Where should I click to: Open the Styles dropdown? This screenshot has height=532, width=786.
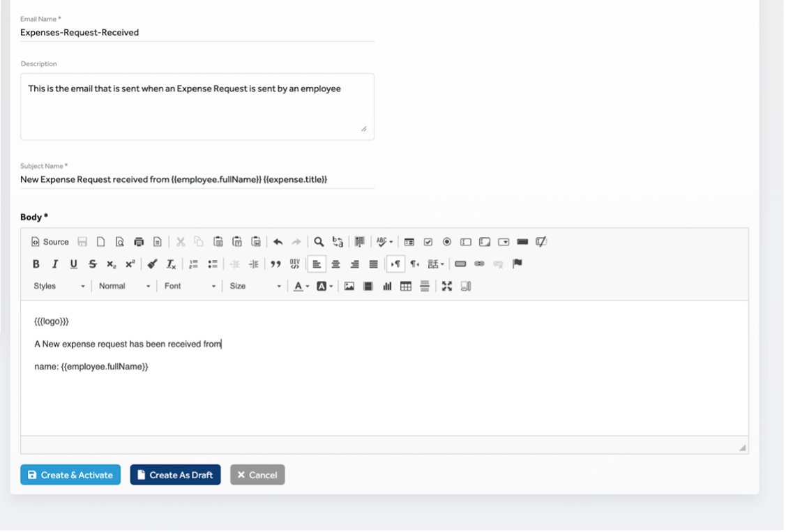59,286
